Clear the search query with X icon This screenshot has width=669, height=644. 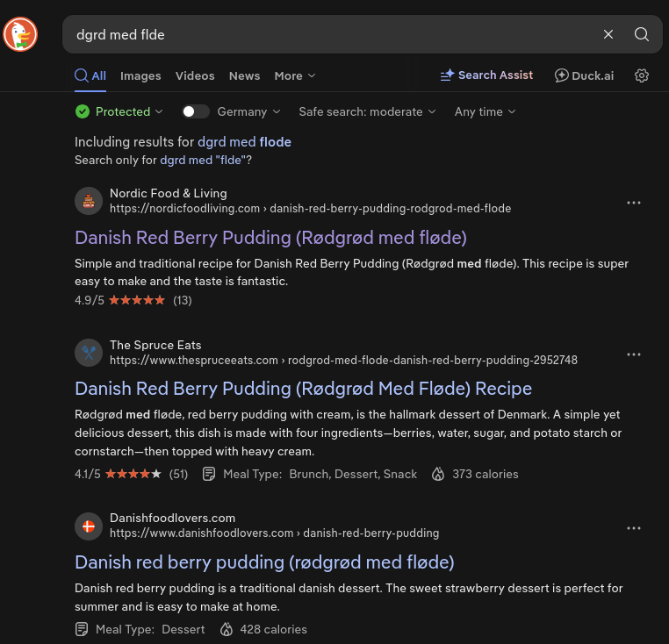tap(608, 34)
